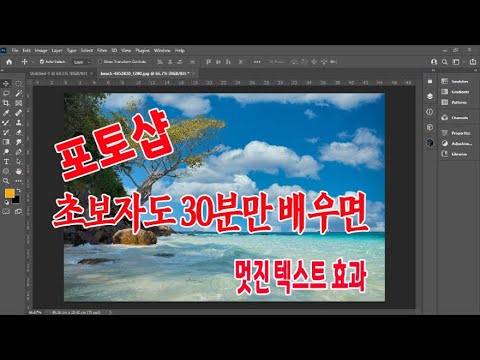Open the Edit Toolbar three-dots button
Screen dimensions: 480x360
pos(19,181)
